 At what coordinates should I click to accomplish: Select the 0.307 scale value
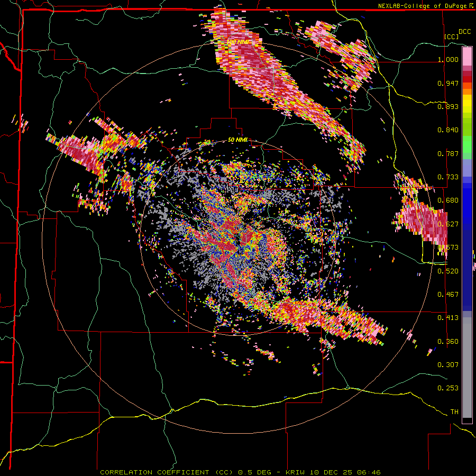tap(448, 364)
